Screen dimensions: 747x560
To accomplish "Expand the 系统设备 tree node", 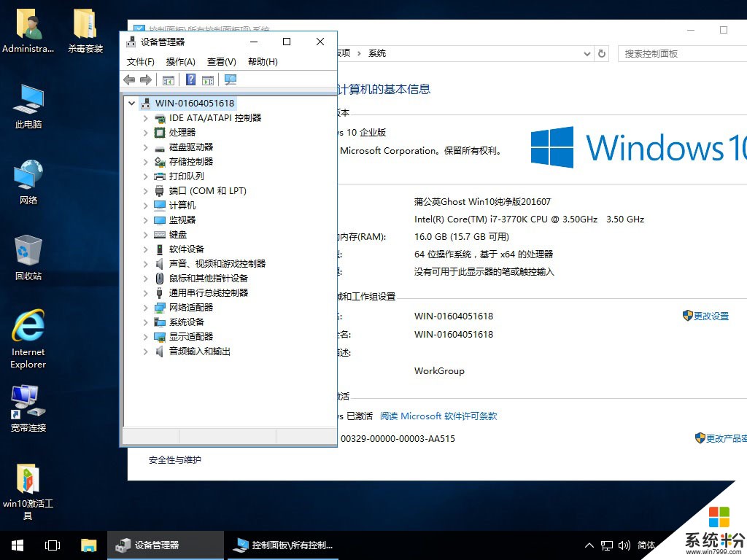I will click(146, 322).
